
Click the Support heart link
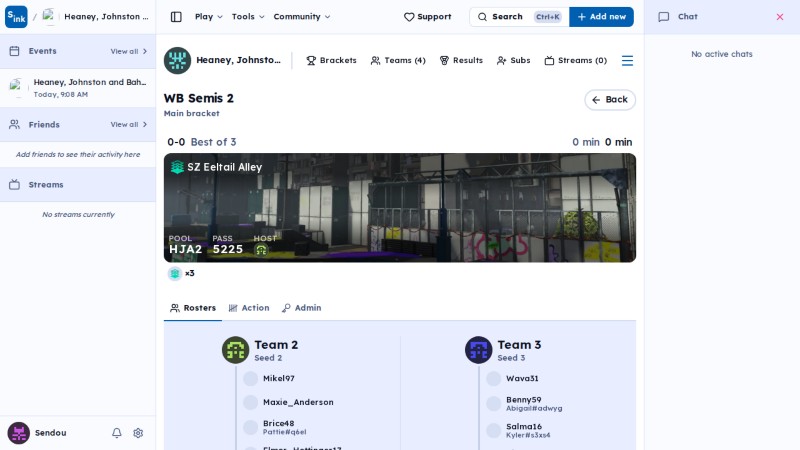coord(428,17)
